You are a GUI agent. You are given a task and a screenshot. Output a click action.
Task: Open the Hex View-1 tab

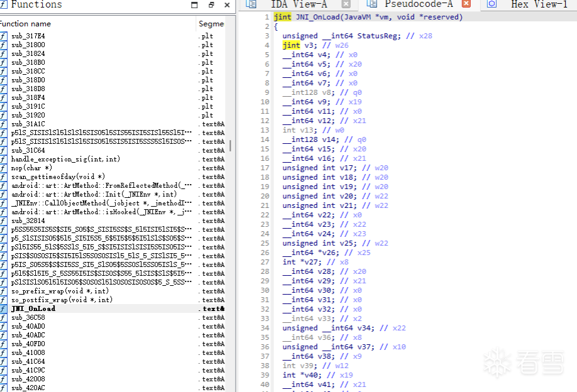click(539, 4)
